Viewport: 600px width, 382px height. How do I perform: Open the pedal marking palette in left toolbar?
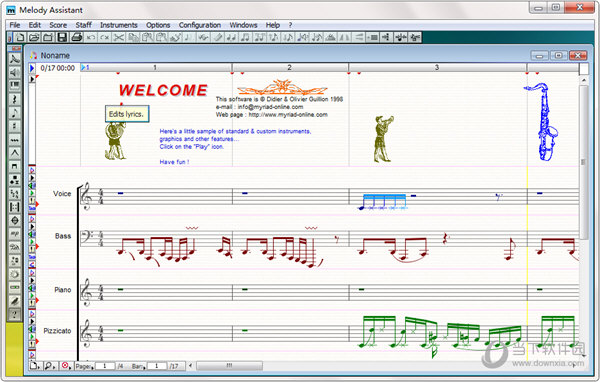15,247
